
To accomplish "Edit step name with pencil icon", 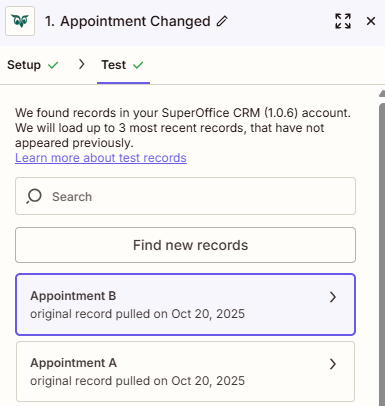I will click(x=222, y=21).
